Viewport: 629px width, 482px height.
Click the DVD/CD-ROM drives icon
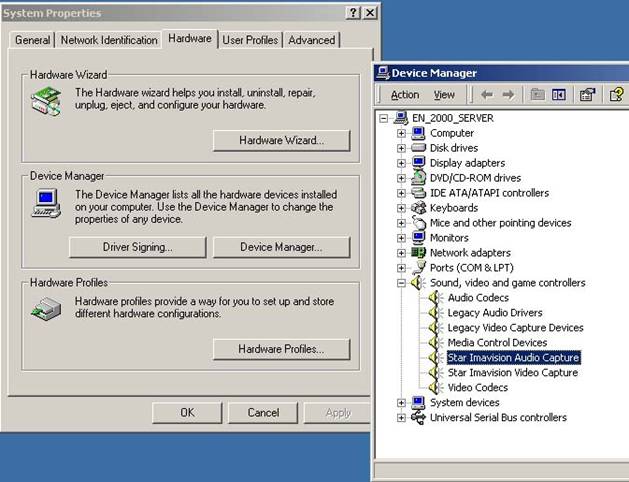tap(419, 178)
